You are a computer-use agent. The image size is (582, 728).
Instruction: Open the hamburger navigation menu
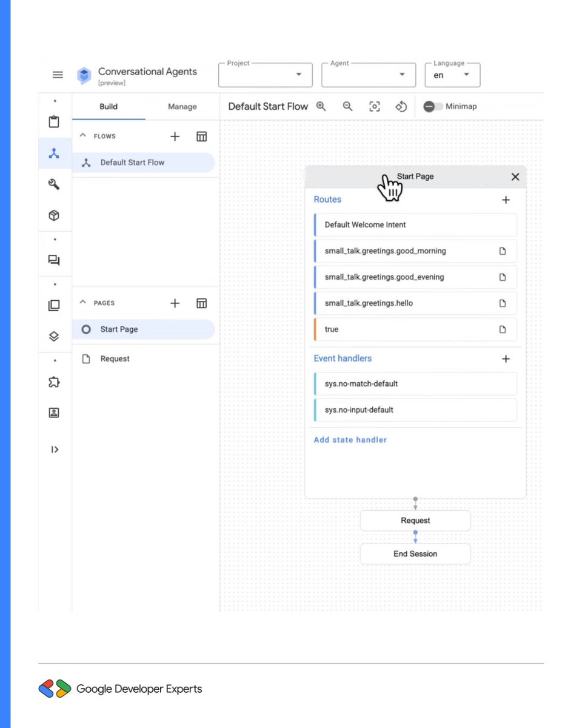58,75
